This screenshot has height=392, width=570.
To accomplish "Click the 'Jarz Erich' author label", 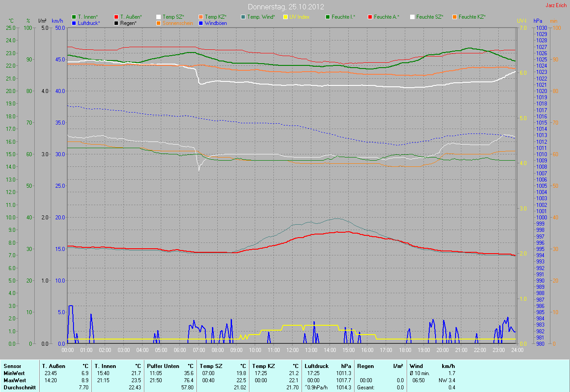I will 556,5.
